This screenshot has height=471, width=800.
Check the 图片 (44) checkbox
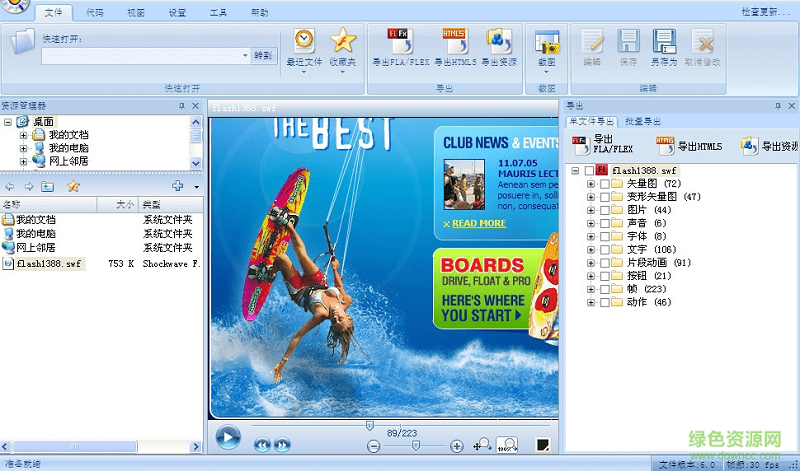[x=605, y=211]
